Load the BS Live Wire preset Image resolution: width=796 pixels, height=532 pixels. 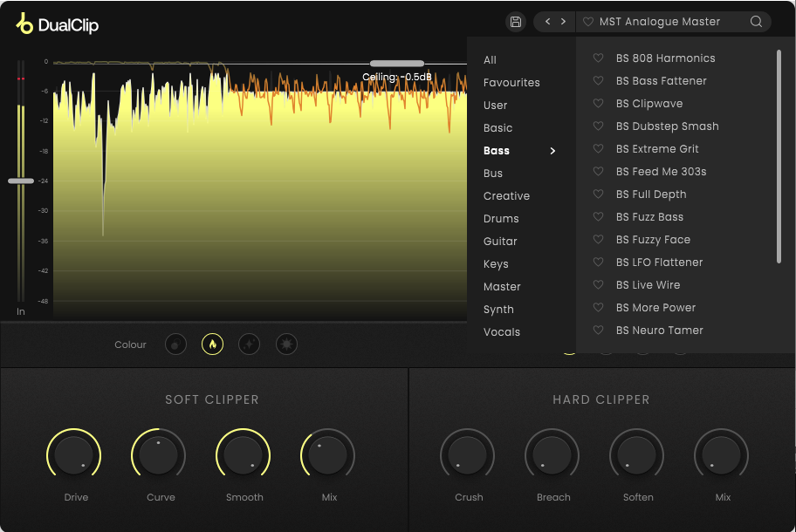click(648, 285)
